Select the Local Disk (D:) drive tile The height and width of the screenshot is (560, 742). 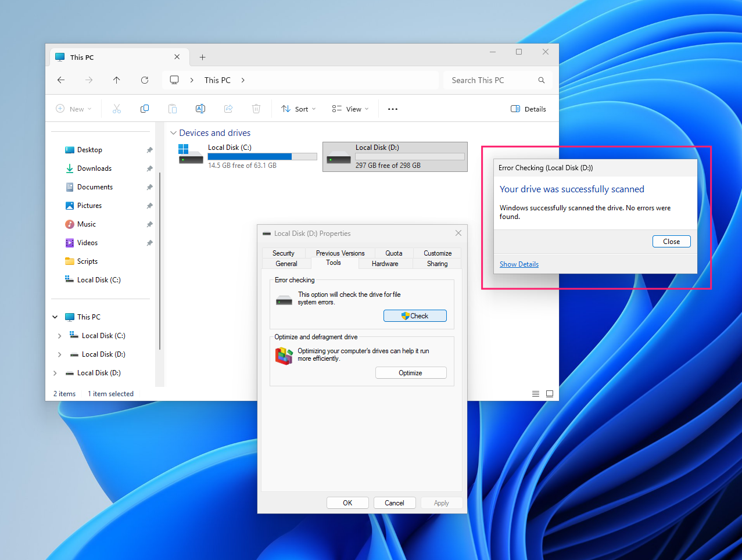coord(395,157)
